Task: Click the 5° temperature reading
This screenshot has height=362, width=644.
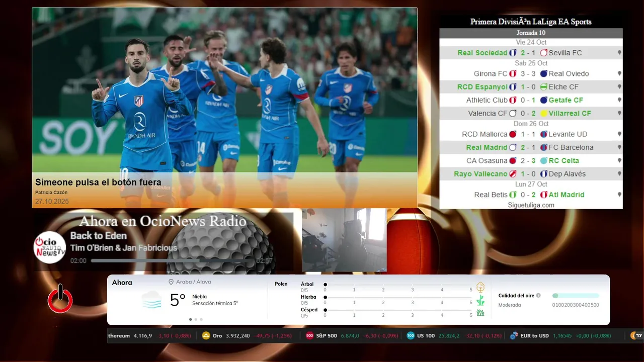Action: [x=178, y=300]
